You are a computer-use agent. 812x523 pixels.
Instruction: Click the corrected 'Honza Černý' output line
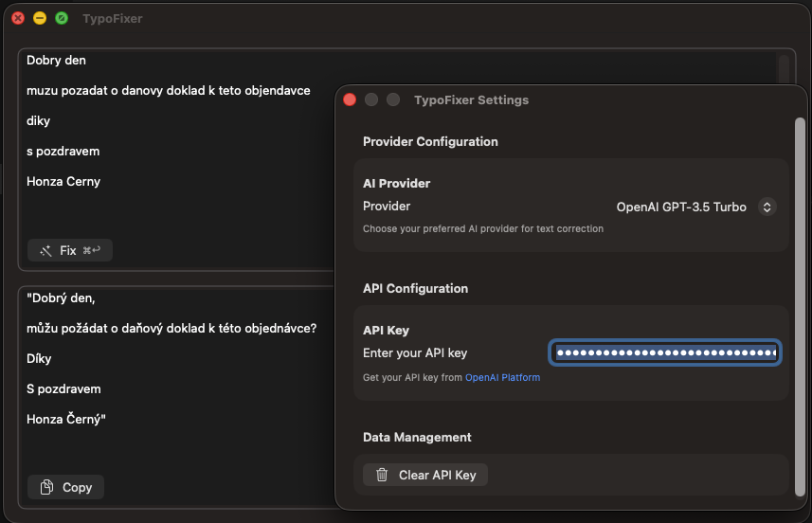click(66, 419)
